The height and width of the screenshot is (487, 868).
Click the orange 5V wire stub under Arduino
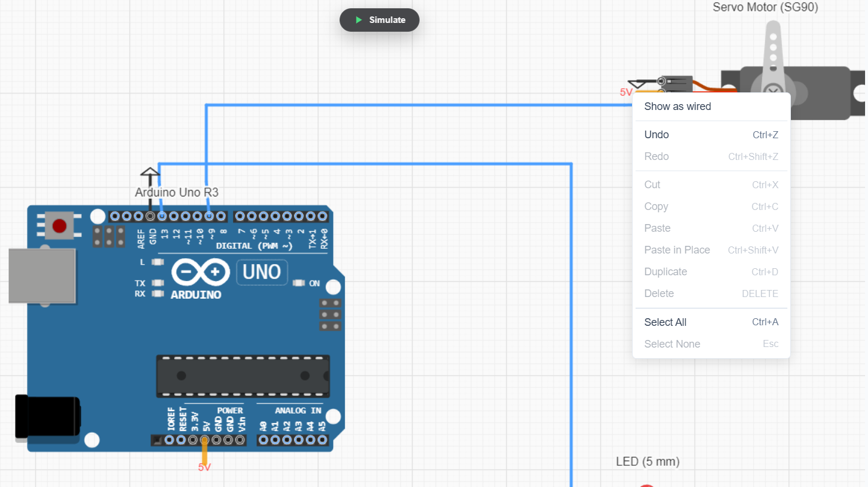(205, 453)
